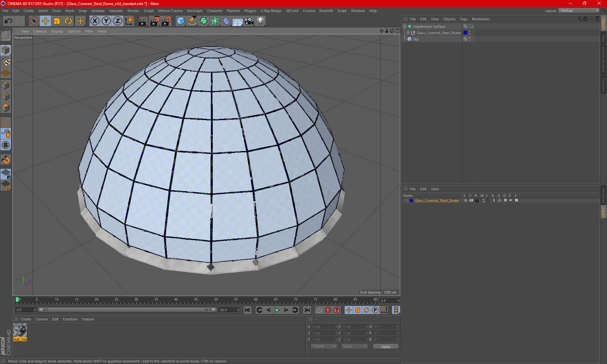
Task: Click Make Editable icon
Action: click(6, 36)
